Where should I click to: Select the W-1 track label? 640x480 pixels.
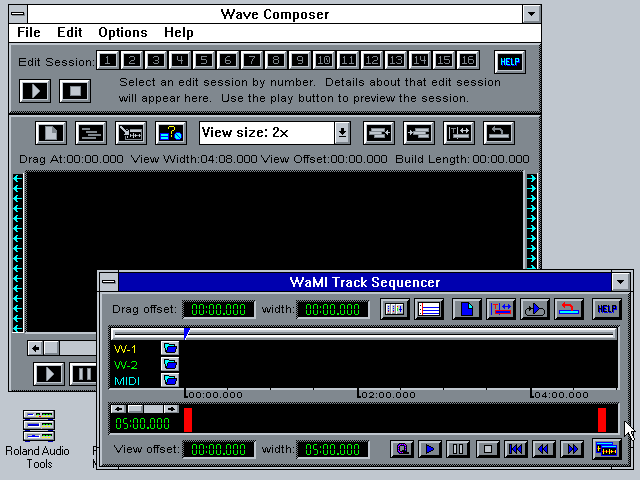pos(125,349)
